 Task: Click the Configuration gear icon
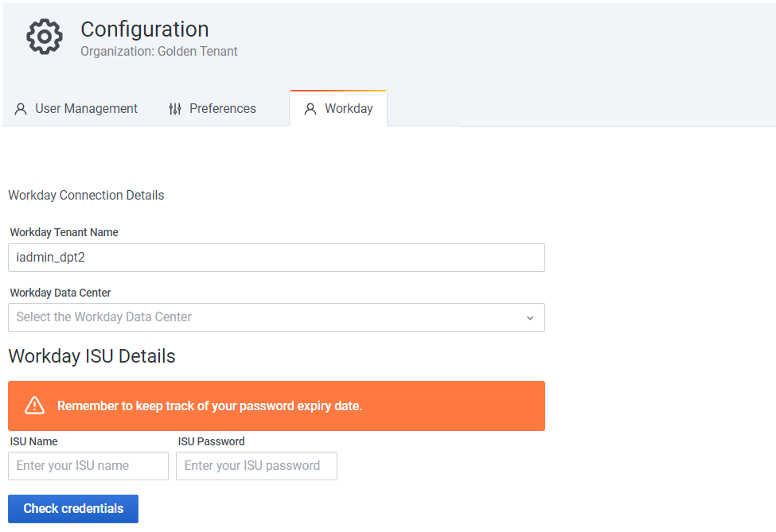click(x=45, y=37)
